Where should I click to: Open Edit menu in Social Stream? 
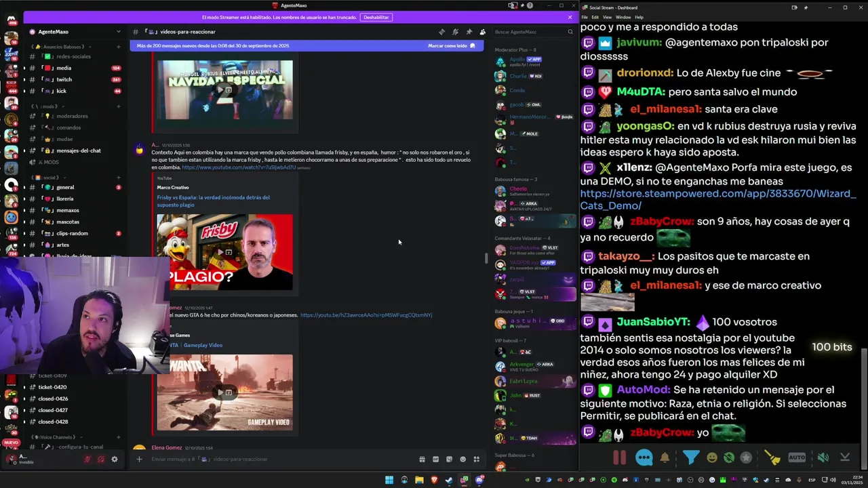click(595, 17)
